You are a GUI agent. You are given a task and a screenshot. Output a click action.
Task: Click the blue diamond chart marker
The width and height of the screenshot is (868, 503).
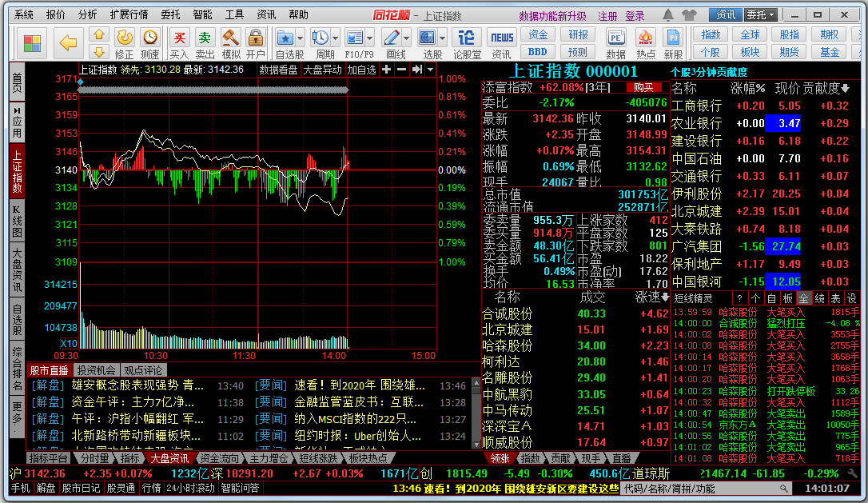tap(81, 82)
